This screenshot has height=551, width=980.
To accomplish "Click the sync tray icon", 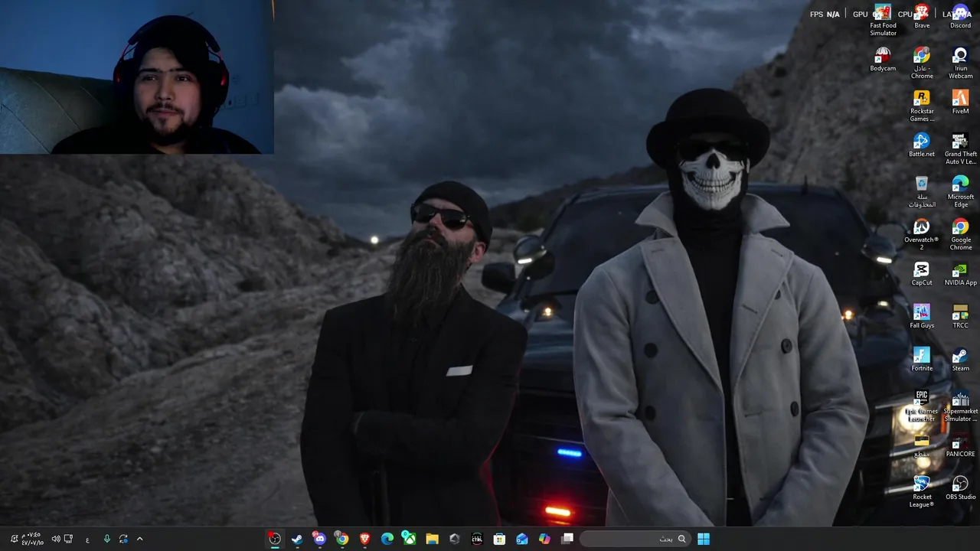I will point(123,539).
